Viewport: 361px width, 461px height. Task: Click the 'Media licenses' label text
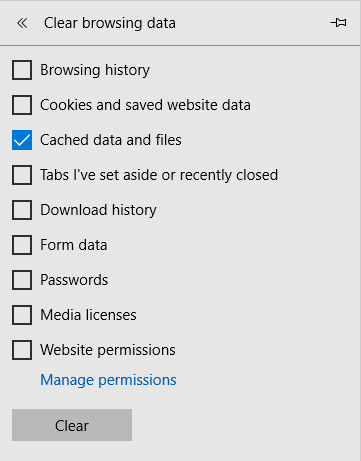point(88,315)
